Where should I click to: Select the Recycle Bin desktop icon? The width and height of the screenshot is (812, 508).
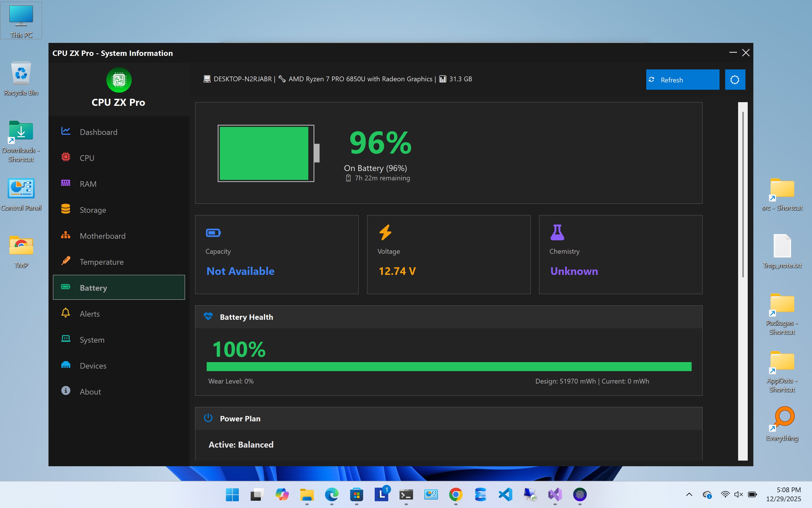pyautogui.click(x=21, y=79)
